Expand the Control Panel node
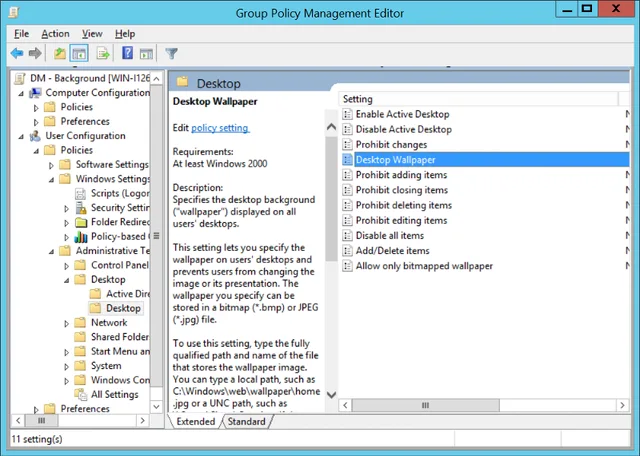 pos(66,266)
